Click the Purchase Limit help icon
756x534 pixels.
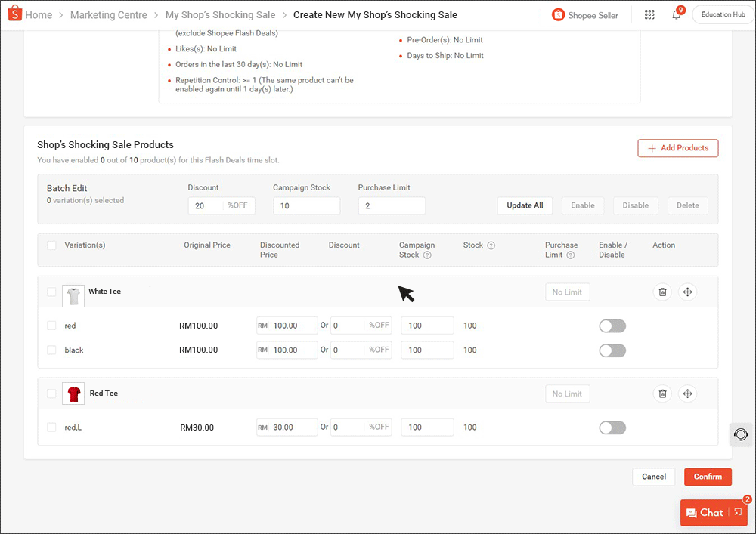(570, 255)
